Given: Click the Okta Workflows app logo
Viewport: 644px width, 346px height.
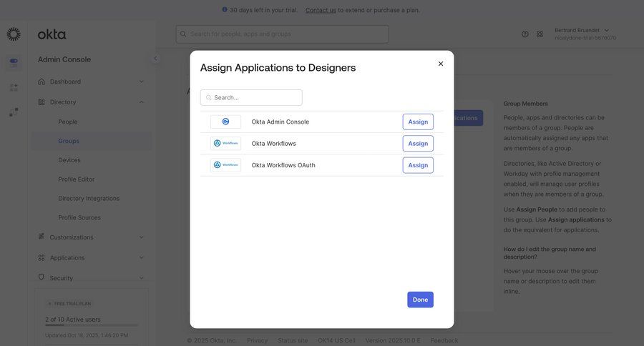Looking at the screenshot, I should click(x=225, y=143).
